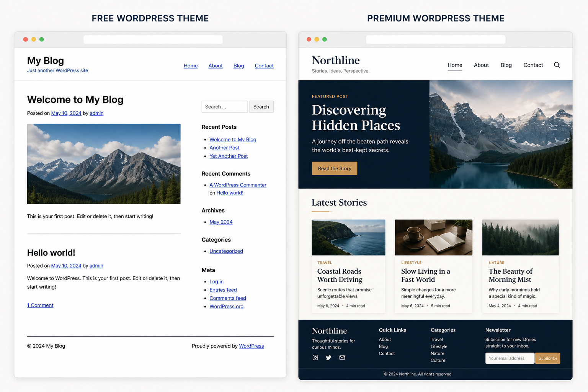Open the Coastal Roads Worth Driving thumbnail

(348, 237)
